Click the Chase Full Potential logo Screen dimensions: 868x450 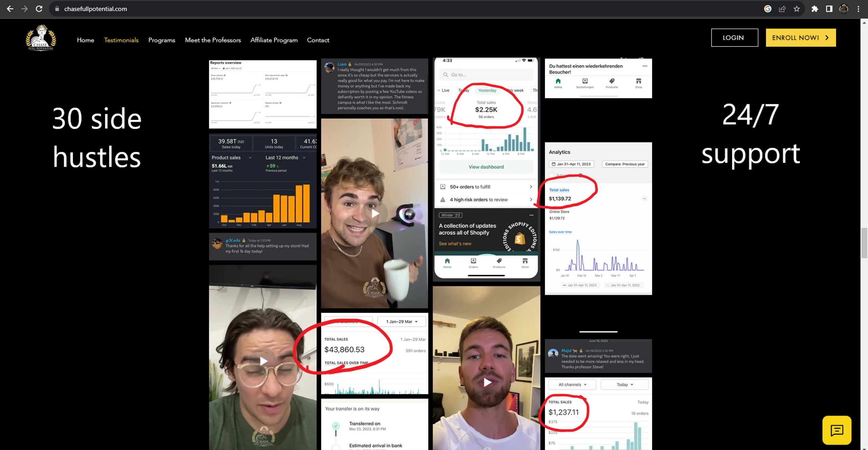pyautogui.click(x=41, y=38)
